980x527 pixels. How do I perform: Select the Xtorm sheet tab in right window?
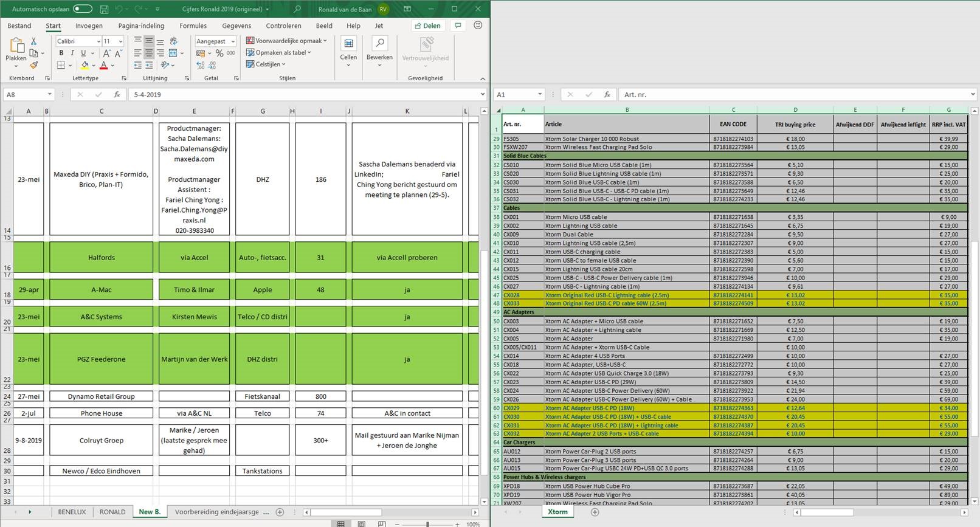pos(557,512)
